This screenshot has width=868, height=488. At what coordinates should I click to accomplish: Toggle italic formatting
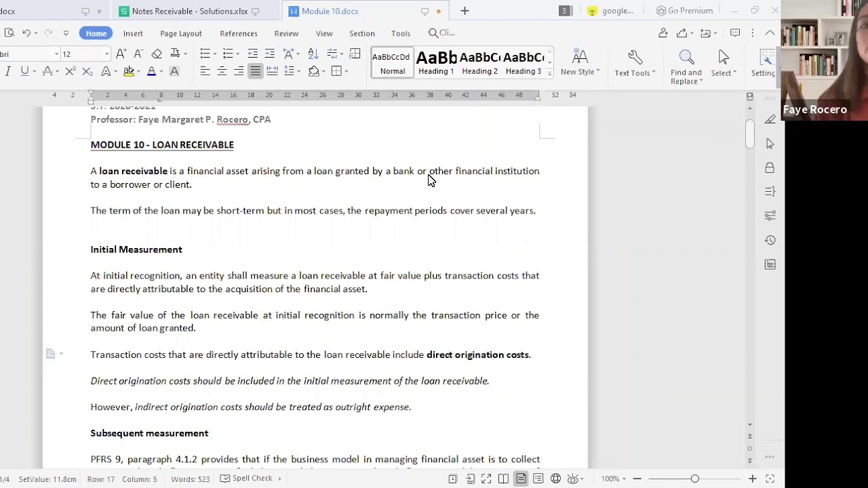(7, 72)
